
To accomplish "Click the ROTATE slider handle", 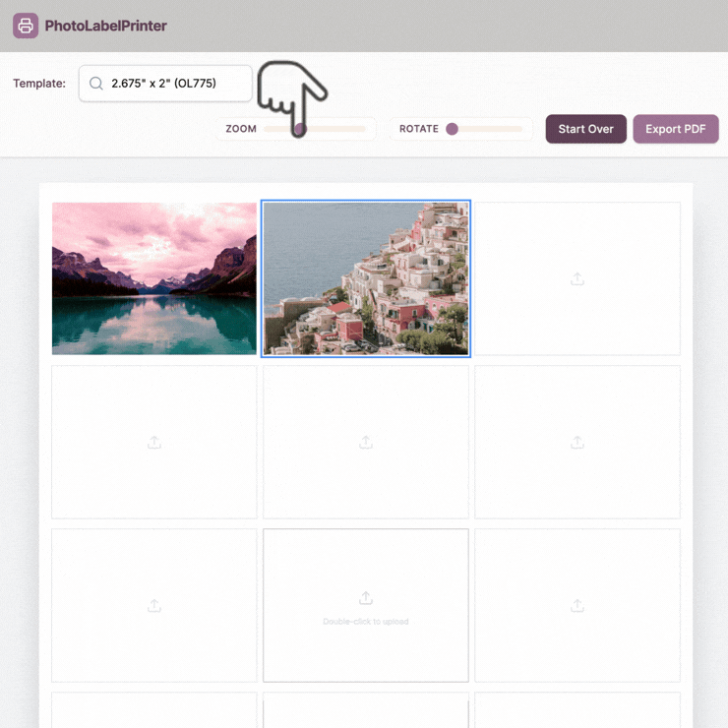I will [452, 129].
